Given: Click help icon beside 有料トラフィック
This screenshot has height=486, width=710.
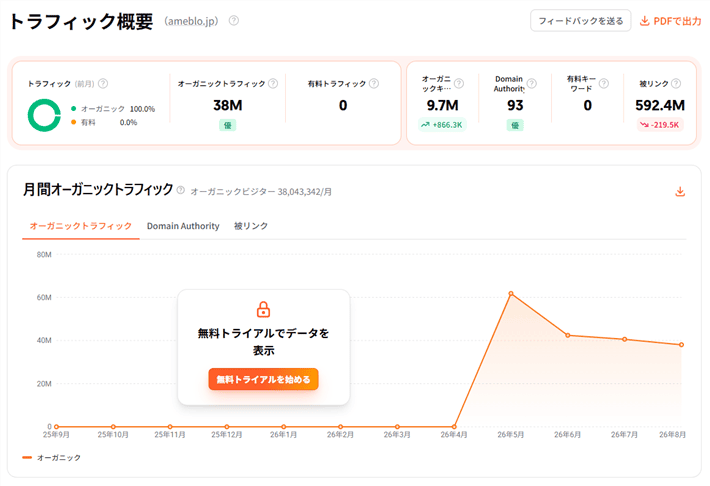Looking at the screenshot, I should [x=374, y=83].
